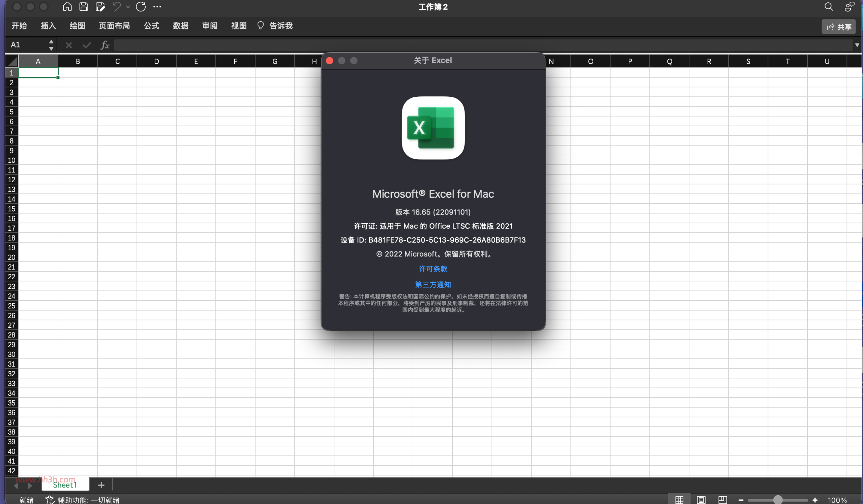
Task: Click next sheet navigation arrow
Action: coord(30,485)
